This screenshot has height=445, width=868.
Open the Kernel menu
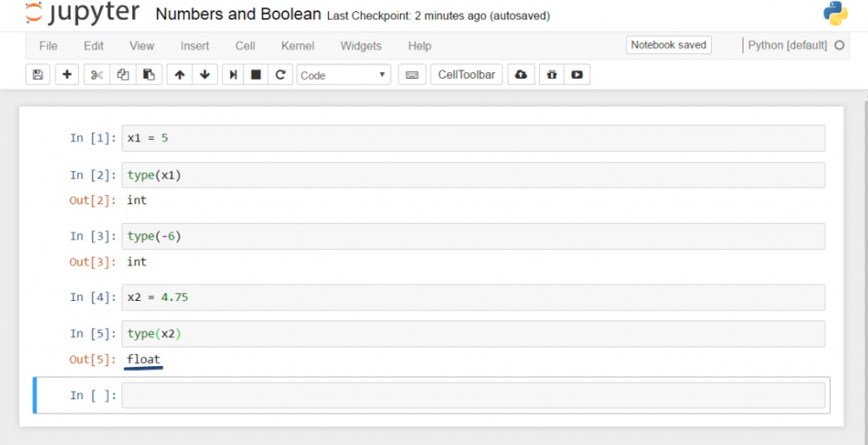[298, 46]
